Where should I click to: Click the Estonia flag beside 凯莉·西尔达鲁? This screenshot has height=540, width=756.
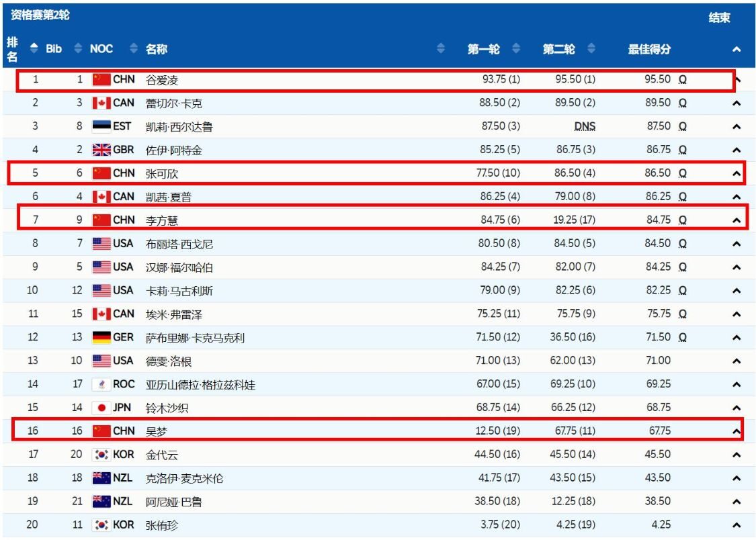tap(101, 126)
